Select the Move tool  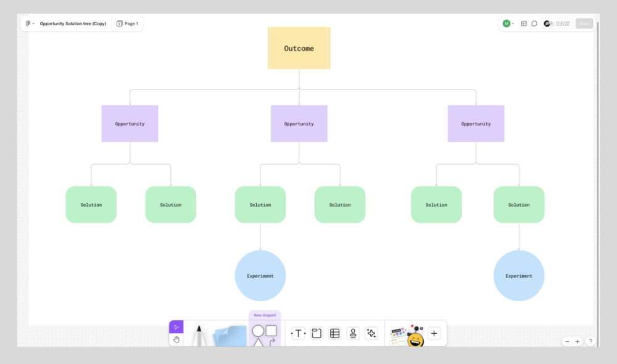click(x=176, y=326)
